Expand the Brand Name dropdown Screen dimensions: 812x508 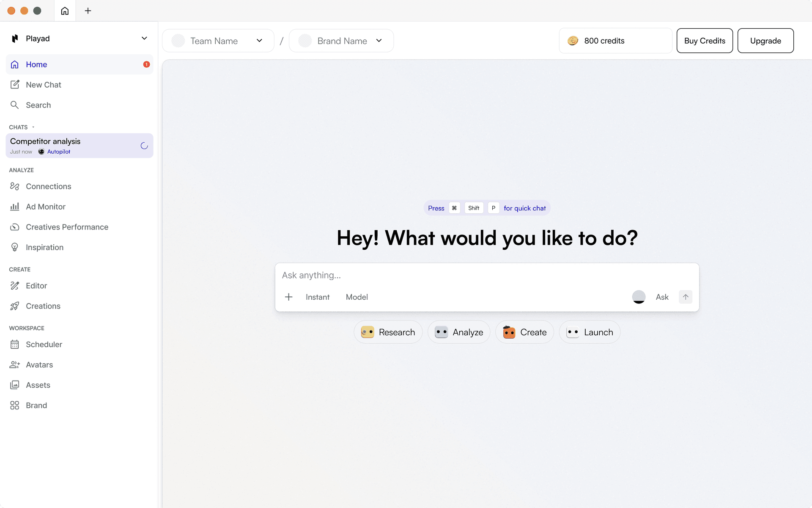tap(341, 41)
